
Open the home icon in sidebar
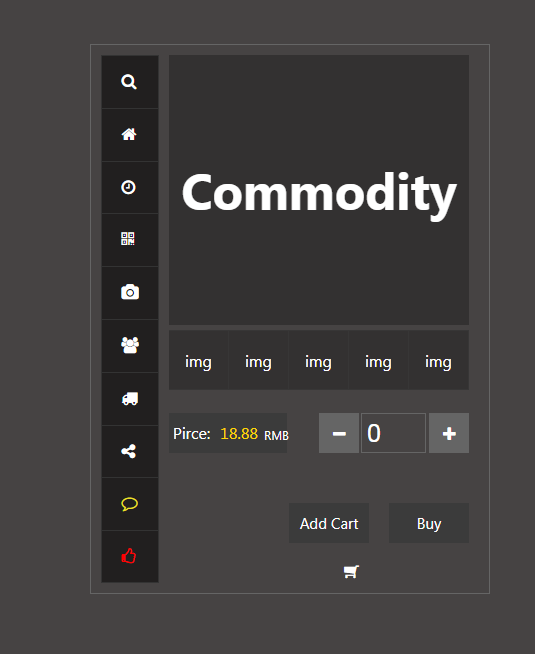129,134
